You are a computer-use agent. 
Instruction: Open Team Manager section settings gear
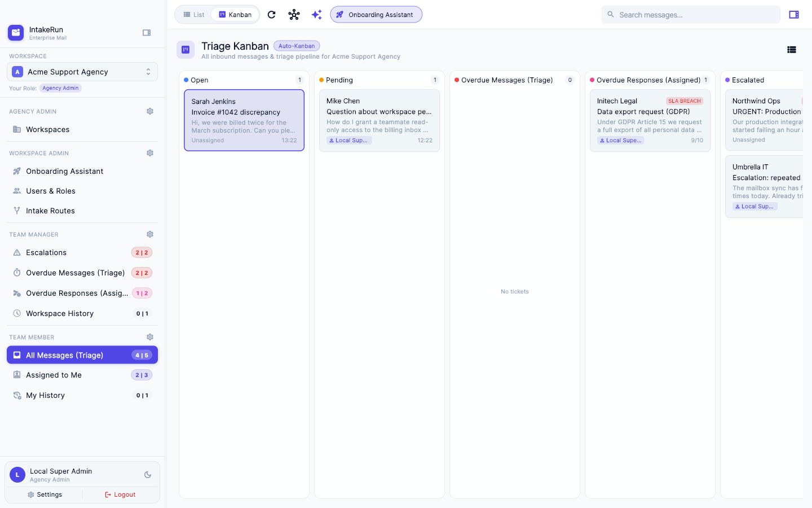pyautogui.click(x=150, y=234)
